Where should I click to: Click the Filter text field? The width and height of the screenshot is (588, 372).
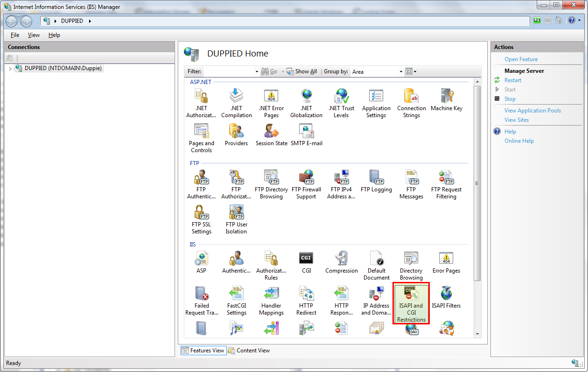pyautogui.click(x=228, y=72)
